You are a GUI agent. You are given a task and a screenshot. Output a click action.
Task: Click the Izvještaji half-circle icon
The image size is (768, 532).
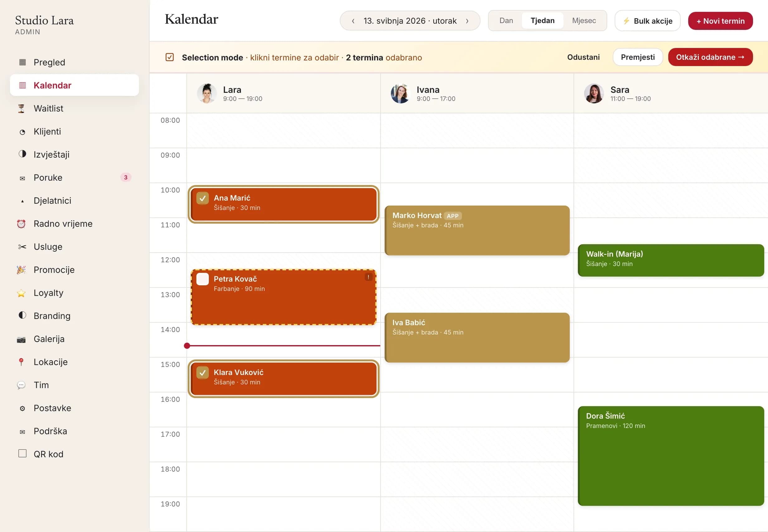coord(22,154)
